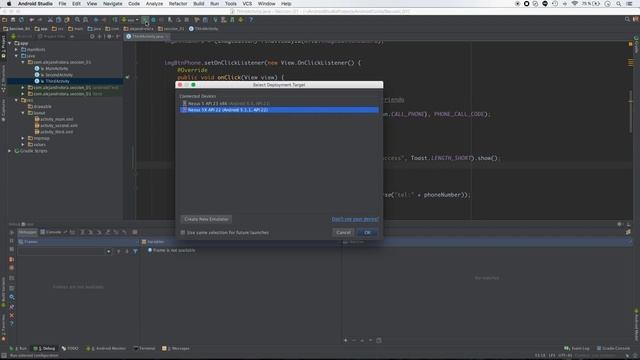The height and width of the screenshot is (360, 640).
Task: Open the Run tool window tab
Action: pos(18,349)
